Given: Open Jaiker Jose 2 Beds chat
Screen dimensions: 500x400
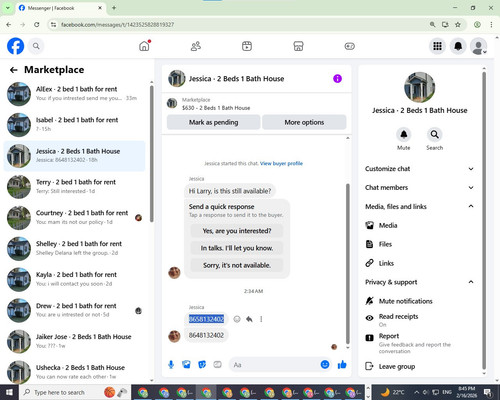Looking at the screenshot, I should tap(75, 341).
